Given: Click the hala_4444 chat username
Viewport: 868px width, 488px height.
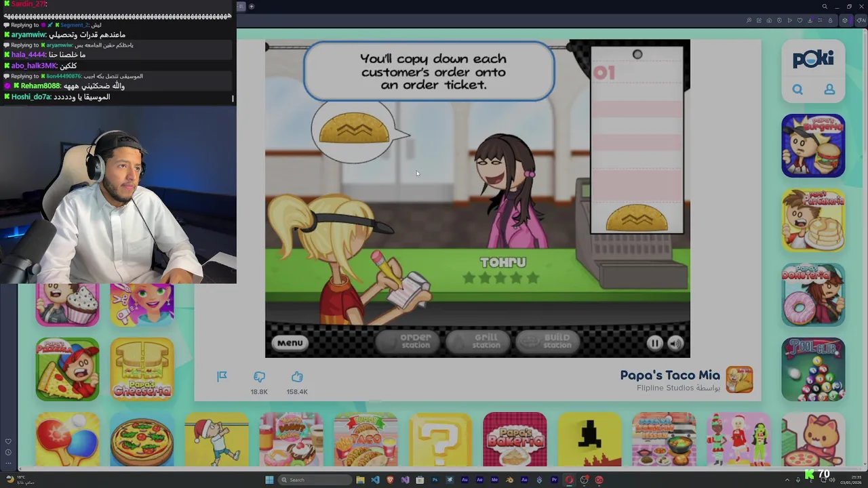Looking at the screenshot, I should (x=29, y=55).
